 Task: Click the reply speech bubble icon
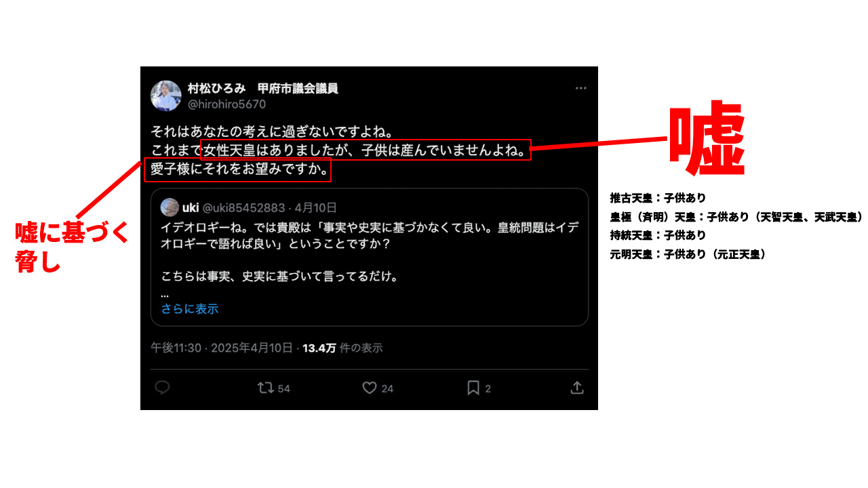[162, 388]
